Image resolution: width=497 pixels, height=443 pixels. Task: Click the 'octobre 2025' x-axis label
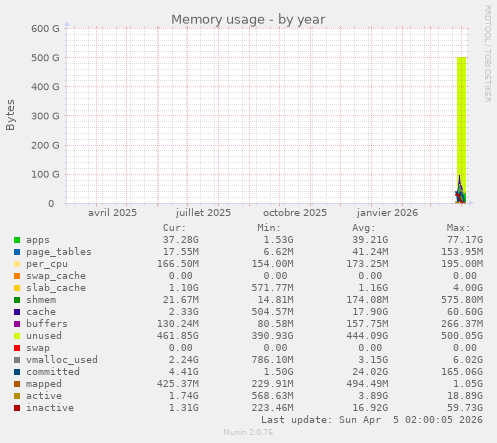click(295, 213)
